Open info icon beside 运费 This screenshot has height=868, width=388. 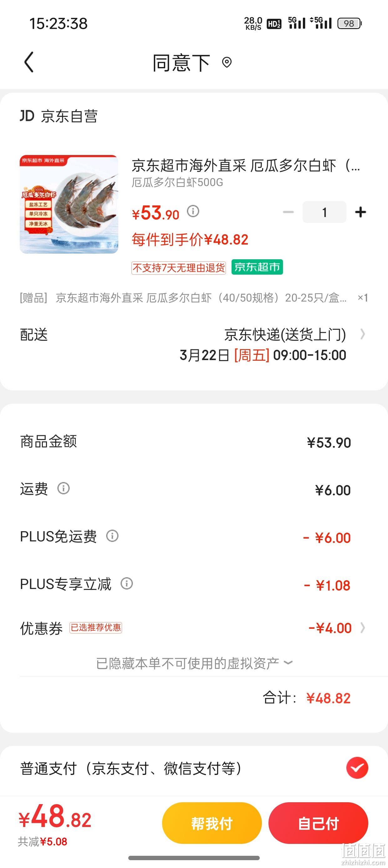pos(63,488)
